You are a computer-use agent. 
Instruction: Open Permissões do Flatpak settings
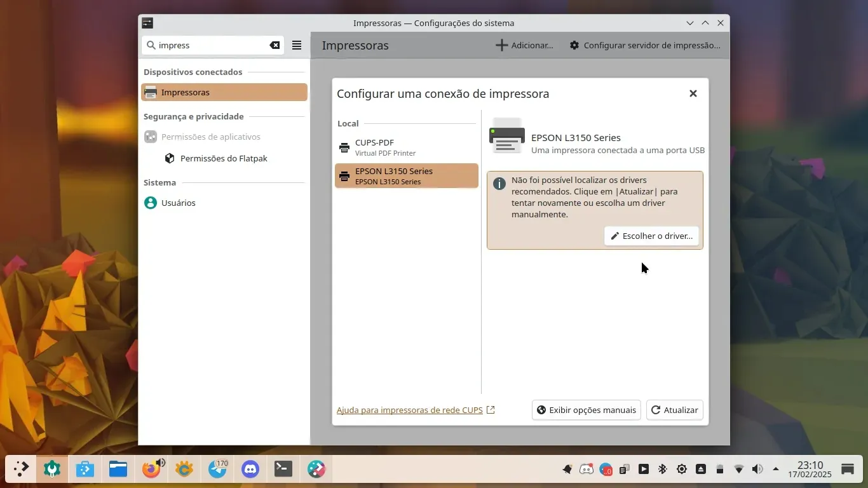point(224,158)
